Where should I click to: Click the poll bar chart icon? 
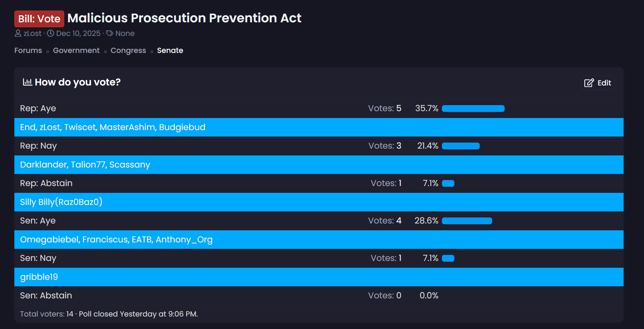(x=27, y=82)
